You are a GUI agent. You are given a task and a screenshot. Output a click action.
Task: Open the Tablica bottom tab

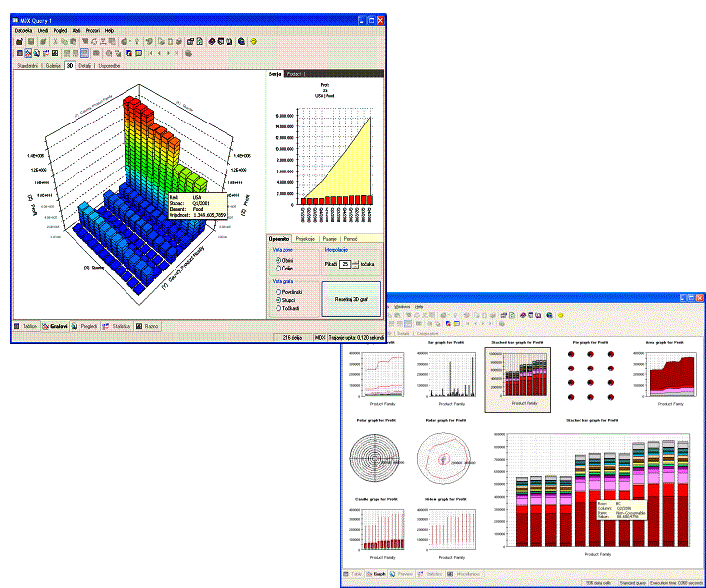(26, 326)
